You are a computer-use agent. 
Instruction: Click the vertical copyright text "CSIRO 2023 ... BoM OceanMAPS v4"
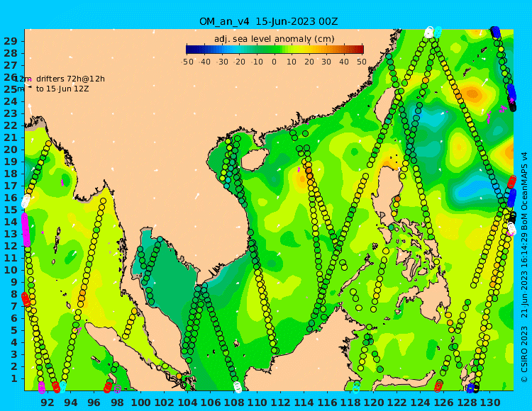tap(524, 267)
